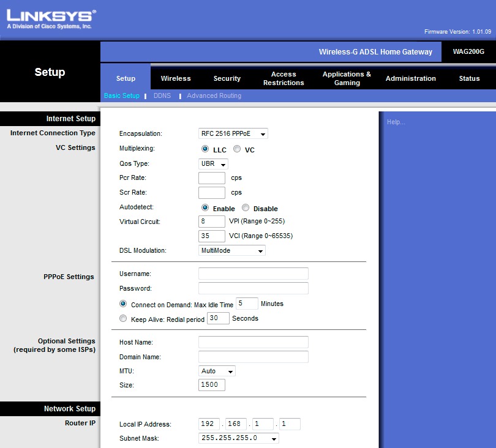Click the Redial period field

point(218,318)
